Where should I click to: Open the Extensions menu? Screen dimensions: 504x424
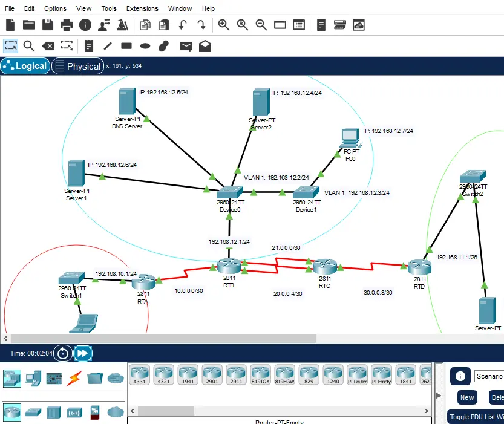click(x=142, y=8)
